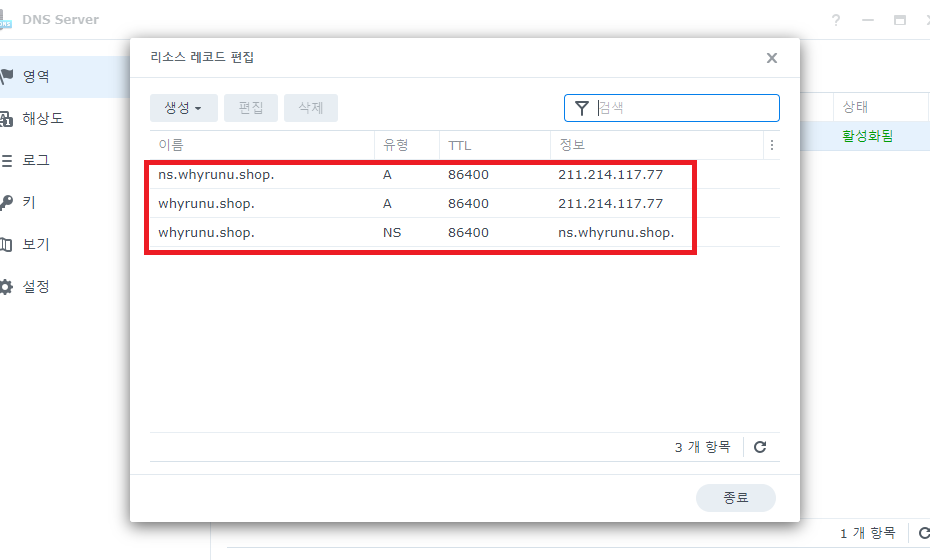Select the ns.whyrunu.shop. A record row
930x560 pixels.
[x=465, y=174]
